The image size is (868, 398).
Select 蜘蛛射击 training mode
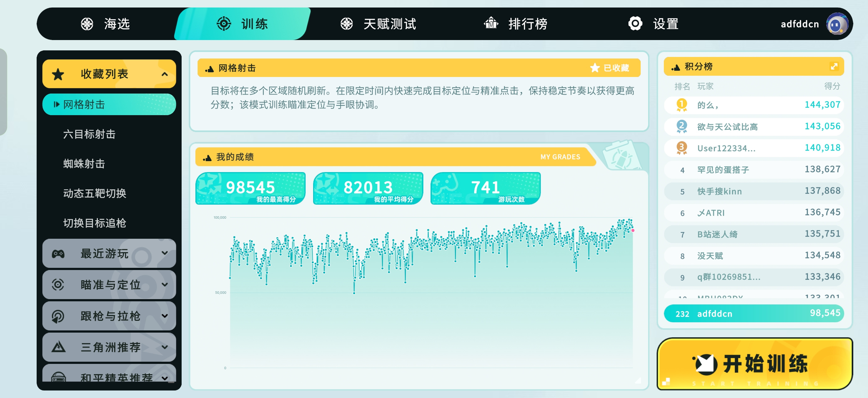[x=84, y=164]
